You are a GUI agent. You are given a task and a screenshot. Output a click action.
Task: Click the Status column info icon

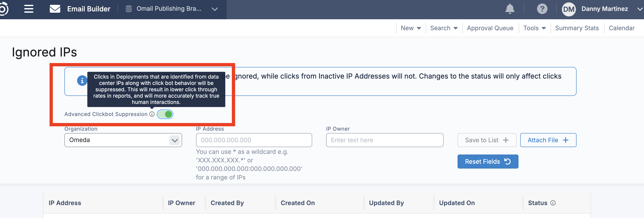(553, 203)
